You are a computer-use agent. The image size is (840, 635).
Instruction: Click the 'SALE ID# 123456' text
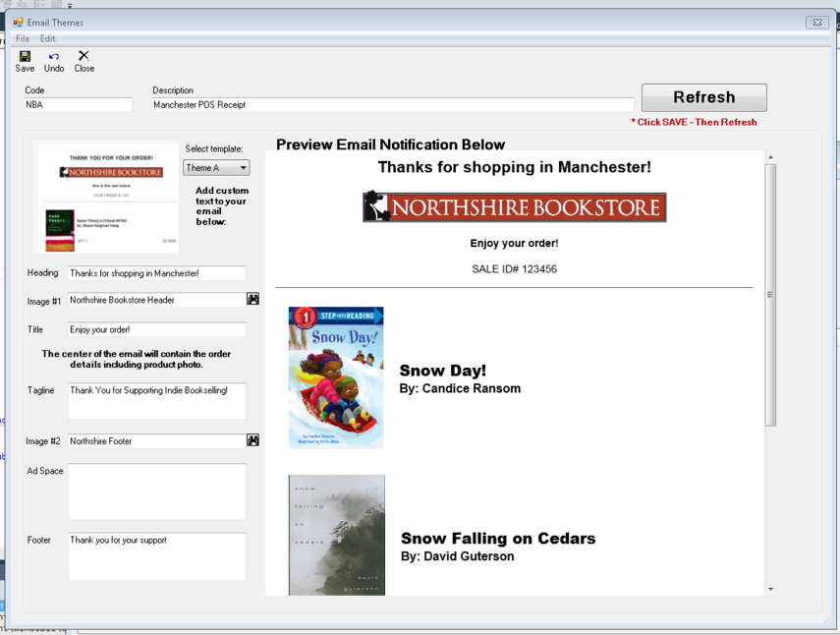(x=514, y=269)
